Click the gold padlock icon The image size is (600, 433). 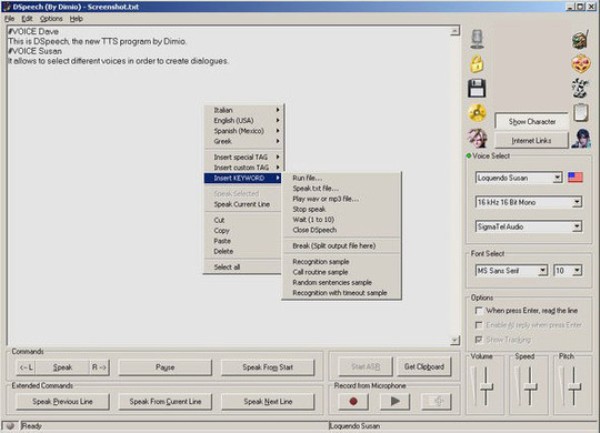(x=477, y=64)
